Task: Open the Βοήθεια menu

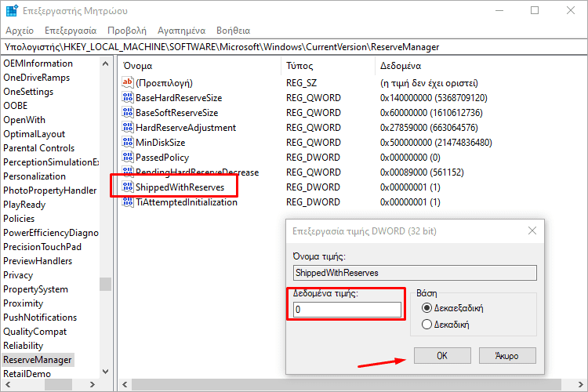Action: pyautogui.click(x=234, y=31)
